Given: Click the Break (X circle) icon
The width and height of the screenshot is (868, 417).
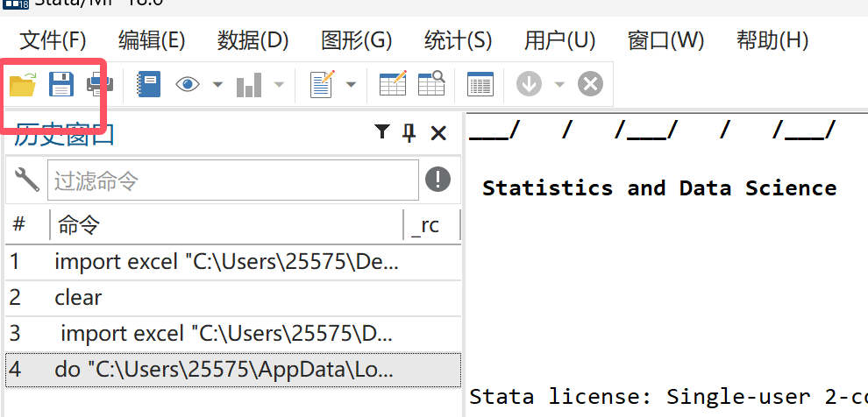Looking at the screenshot, I should point(590,85).
